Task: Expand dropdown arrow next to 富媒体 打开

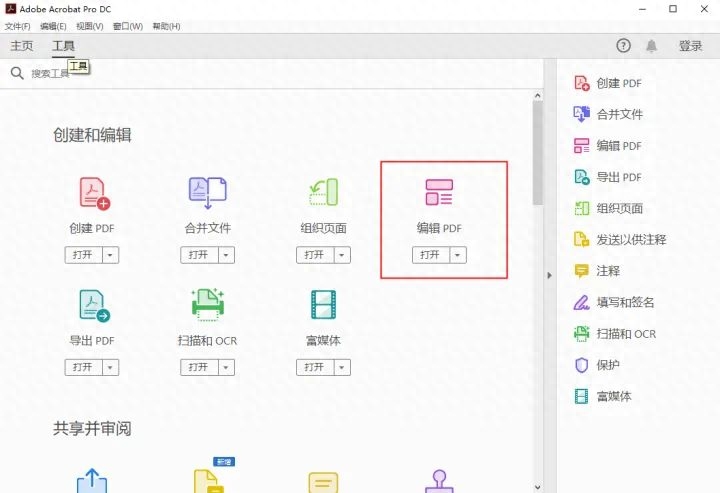Action: click(x=342, y=367)
